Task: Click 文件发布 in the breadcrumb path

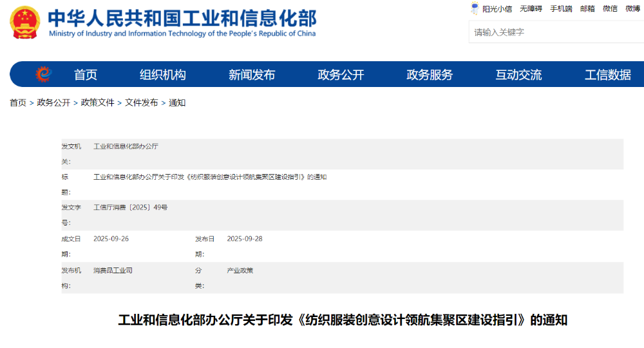Action: (x=141, y=102)
